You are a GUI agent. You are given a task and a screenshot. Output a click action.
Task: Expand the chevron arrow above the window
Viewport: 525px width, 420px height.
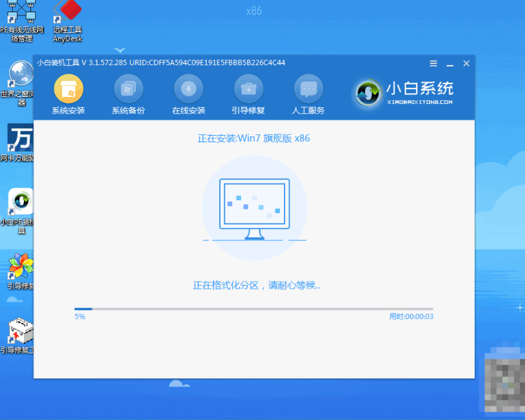pos(119,50)
